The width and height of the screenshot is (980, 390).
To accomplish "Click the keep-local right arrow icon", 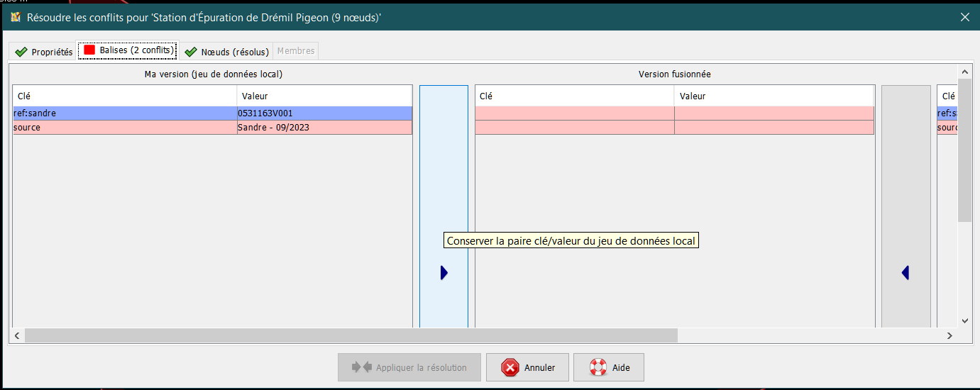I will 444,273.
